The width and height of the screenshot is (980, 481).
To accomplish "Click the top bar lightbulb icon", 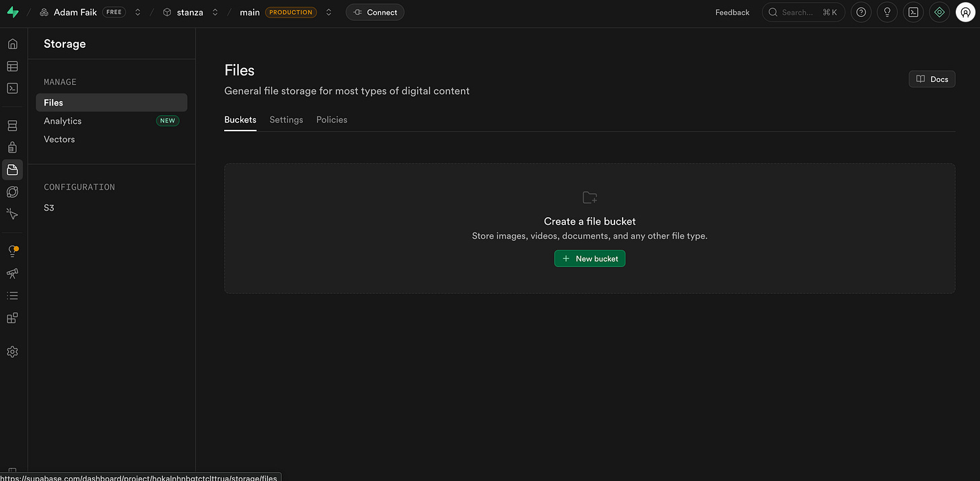I will (887, 12).
